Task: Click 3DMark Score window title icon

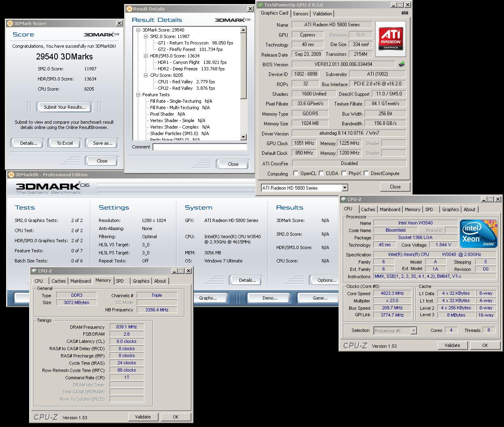Action: tap(10, 23)
